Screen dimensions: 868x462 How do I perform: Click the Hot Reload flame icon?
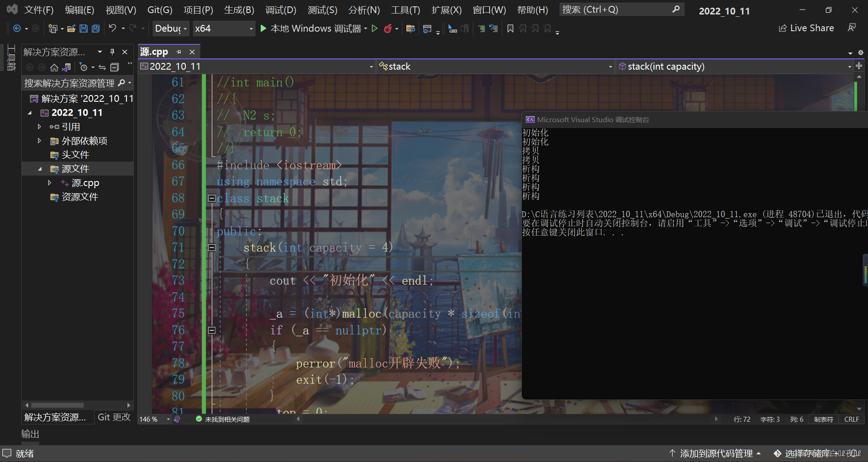point(389,29)
